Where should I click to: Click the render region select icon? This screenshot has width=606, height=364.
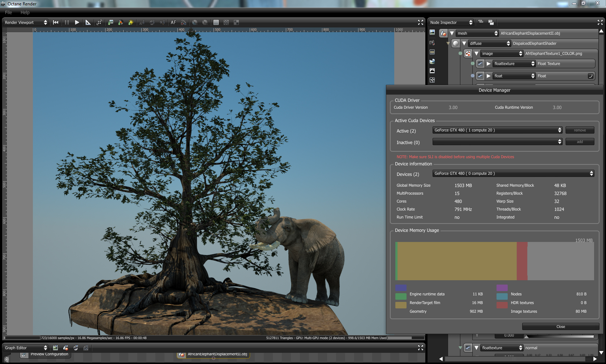[99, 22]
